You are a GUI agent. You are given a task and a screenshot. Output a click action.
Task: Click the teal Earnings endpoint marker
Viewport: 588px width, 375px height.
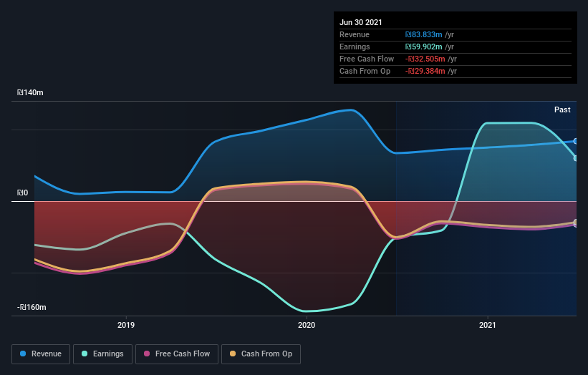(x=576, y=158)
